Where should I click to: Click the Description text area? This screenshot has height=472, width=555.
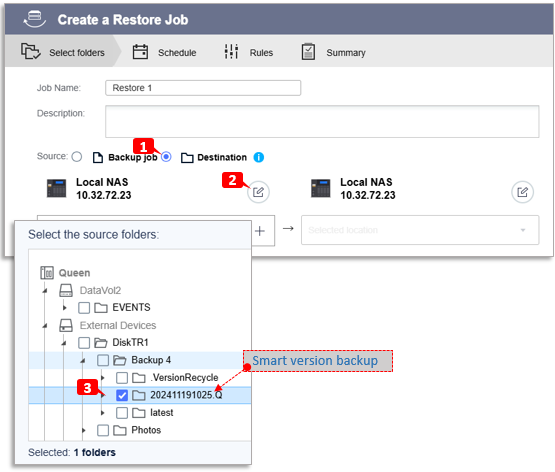[322, 121]
